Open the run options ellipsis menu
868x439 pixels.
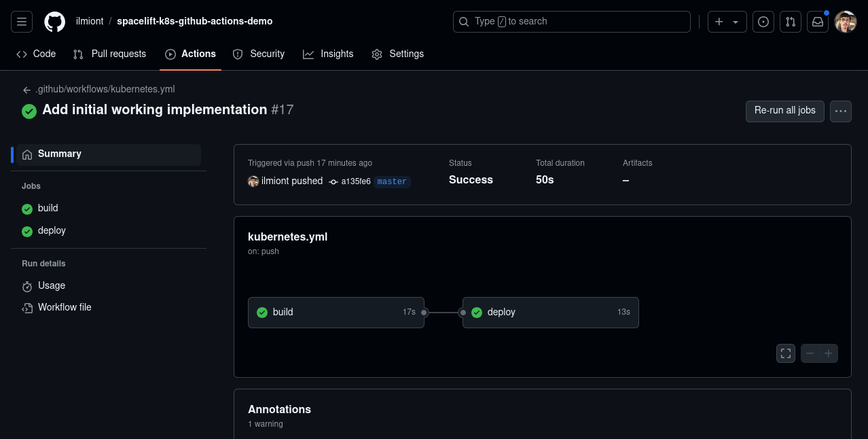[840, 111]
